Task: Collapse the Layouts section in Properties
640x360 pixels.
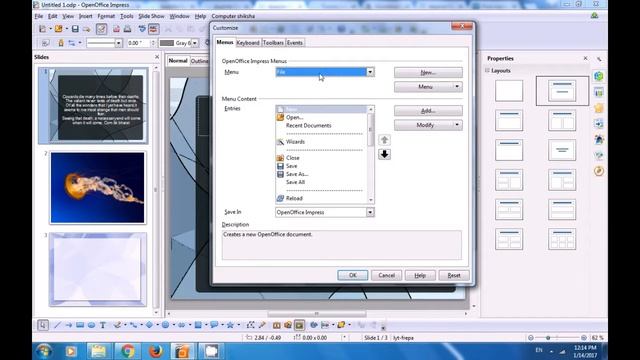Action: pos(487,71)
